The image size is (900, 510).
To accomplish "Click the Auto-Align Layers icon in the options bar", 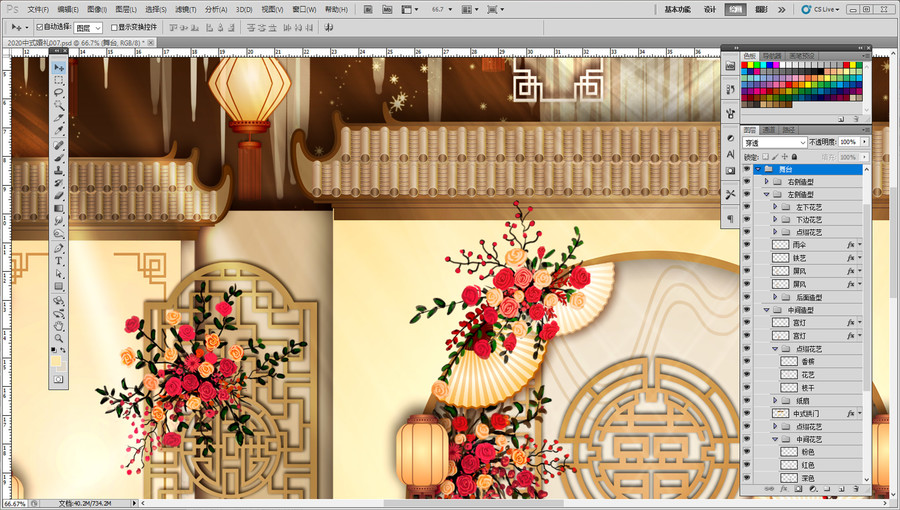I will (x=328, y=27).
